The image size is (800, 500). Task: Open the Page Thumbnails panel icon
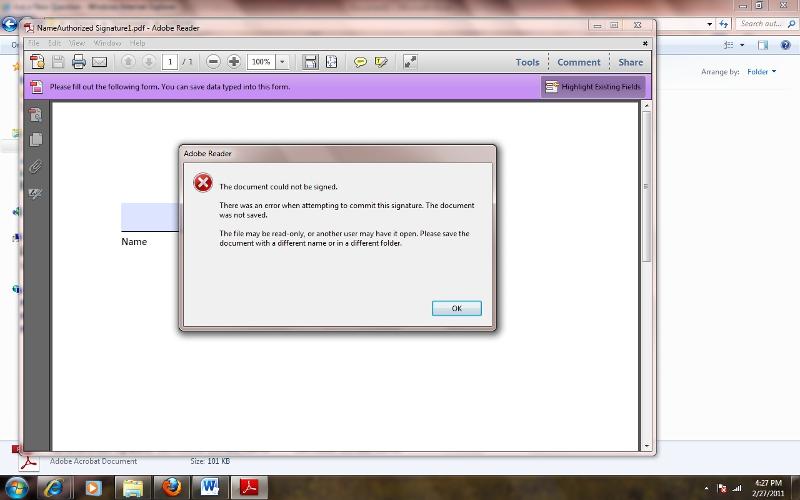[36, 114]
